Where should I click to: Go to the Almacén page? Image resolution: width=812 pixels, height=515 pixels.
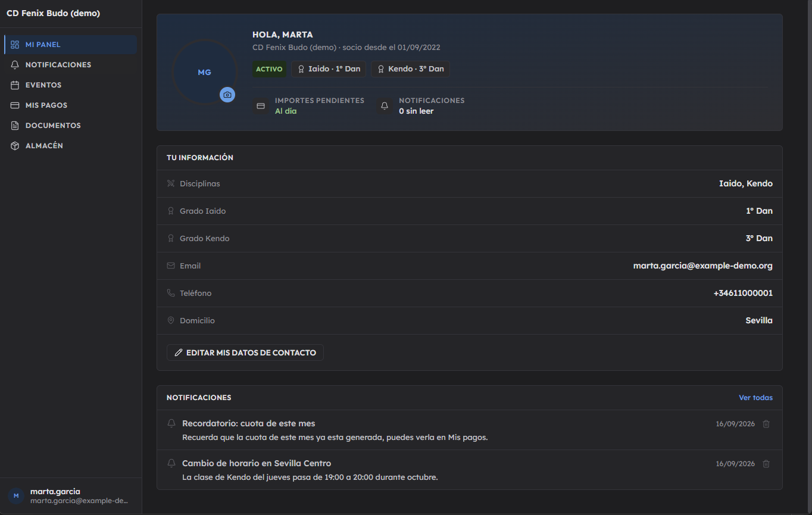[71, 146]
